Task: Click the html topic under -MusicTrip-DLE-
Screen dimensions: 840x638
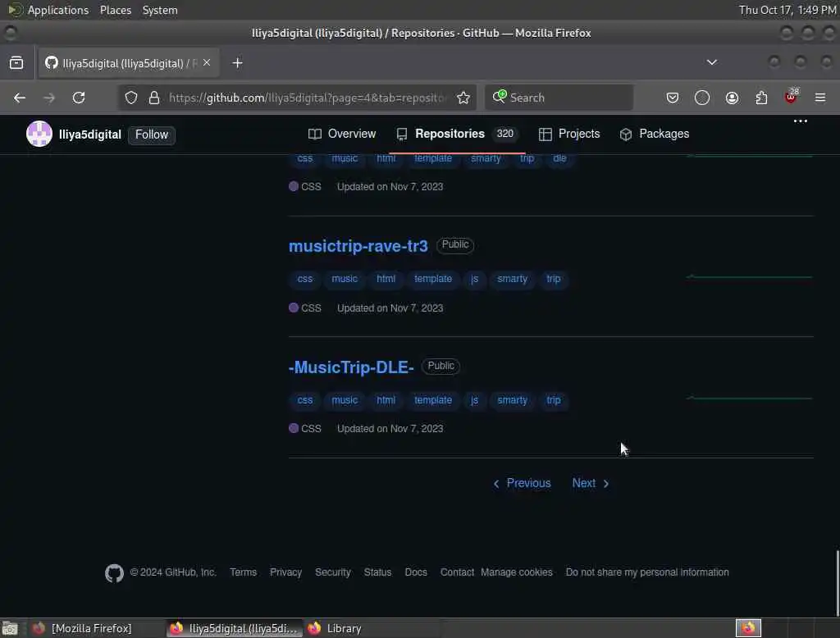Action: pos(386,400)
